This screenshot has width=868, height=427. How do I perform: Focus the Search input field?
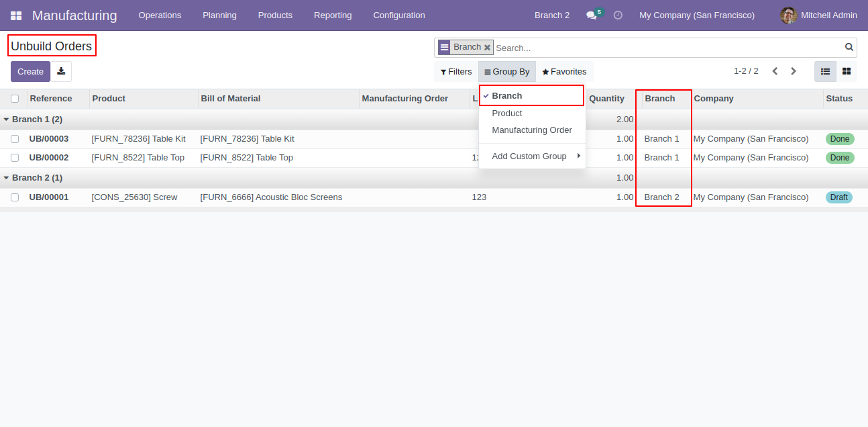tap(667, 48)
